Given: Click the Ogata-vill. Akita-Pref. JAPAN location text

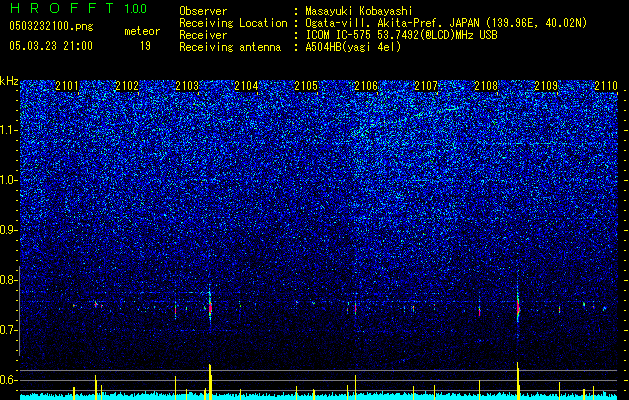Looking at the screenshot, I should pos(446,23).
